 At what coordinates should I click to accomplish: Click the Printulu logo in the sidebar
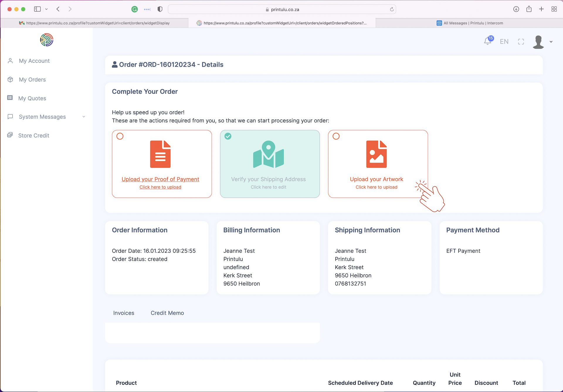click(47, 40)
